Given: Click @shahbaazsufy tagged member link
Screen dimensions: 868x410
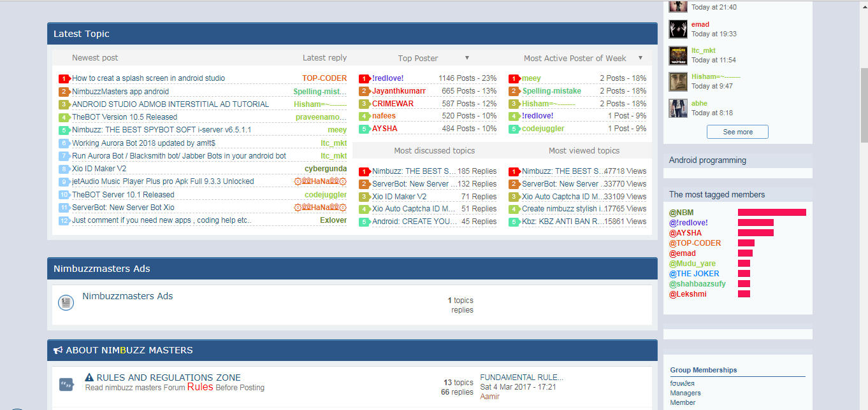Looking at the screenshot, I should (x=697, y=284).
